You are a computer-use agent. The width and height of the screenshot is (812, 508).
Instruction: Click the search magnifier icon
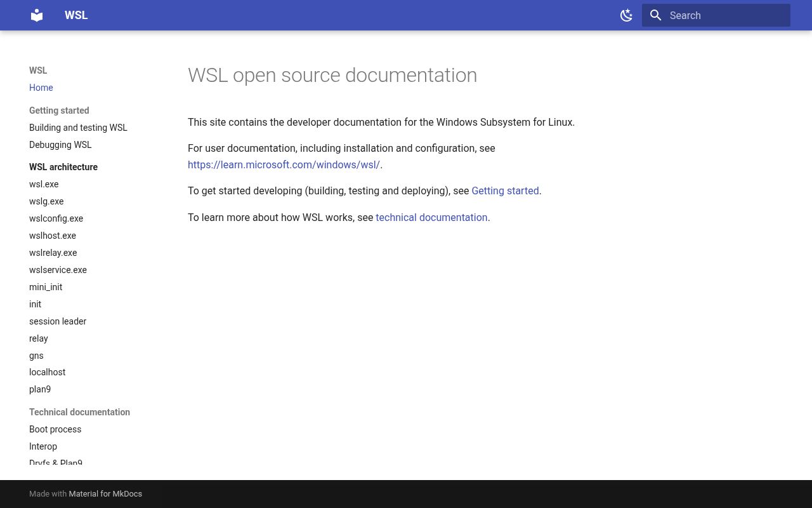(x=656, y=15)
